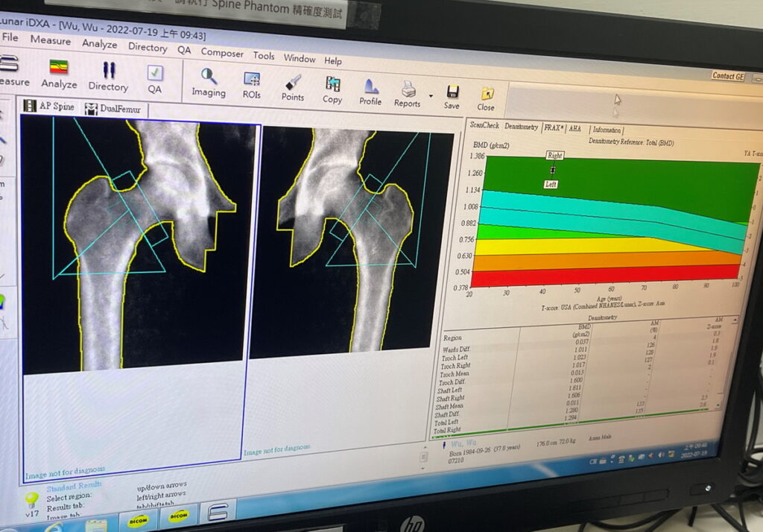Click the Analyze toolbar icon

58,74
